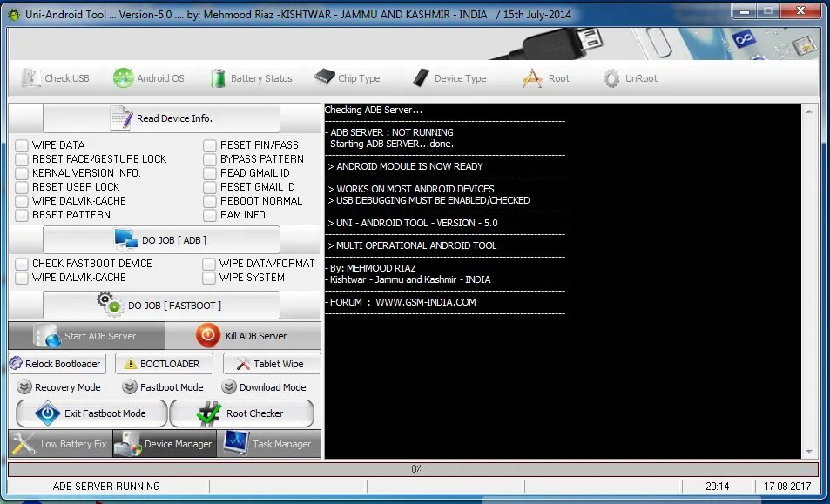Click the console scrollbar up arrow

809,111
